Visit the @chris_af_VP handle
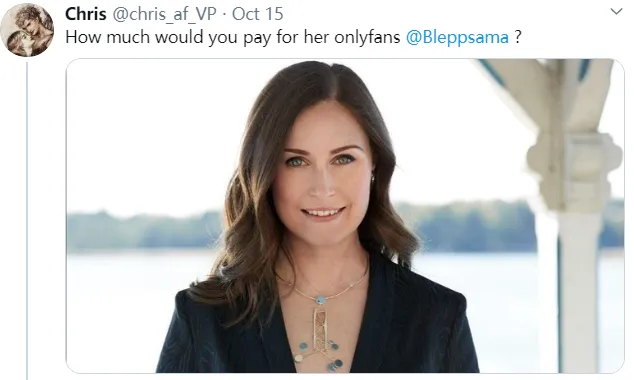Image resolution: width=634 pixels, height=380 pixels. pos(164,14)
